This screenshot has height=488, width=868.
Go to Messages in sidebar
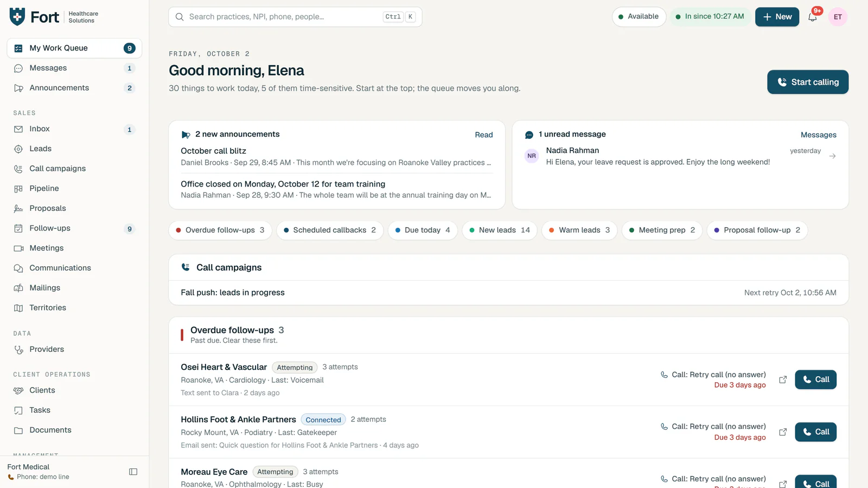pos(74,68)
